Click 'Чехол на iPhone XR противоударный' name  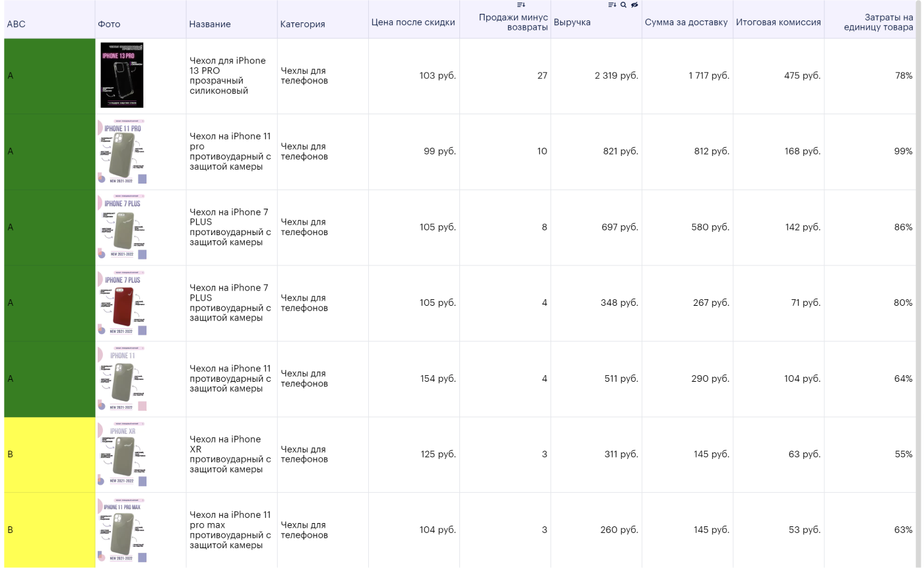coord(230,454)
